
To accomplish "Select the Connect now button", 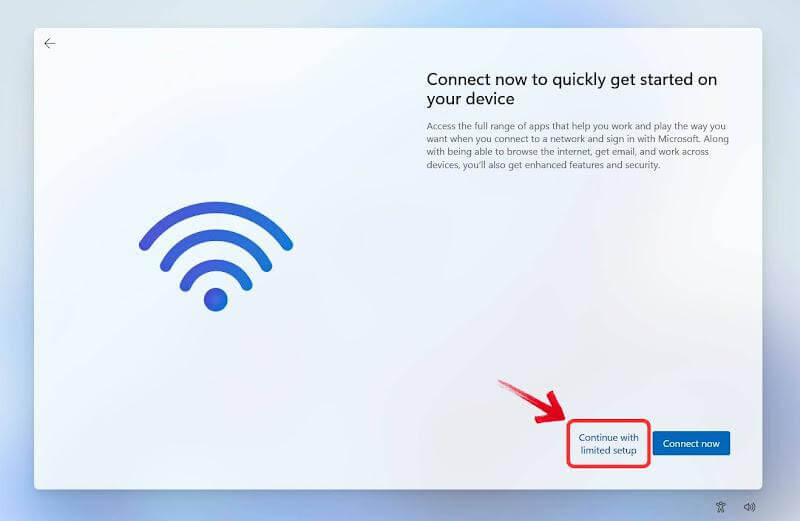I will tap(691, 443).
